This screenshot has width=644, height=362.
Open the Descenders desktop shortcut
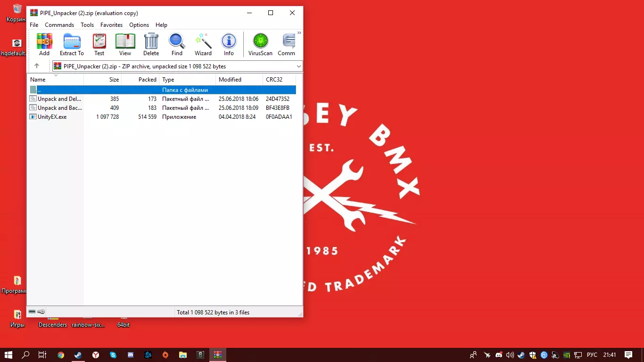tap(53, 323)
